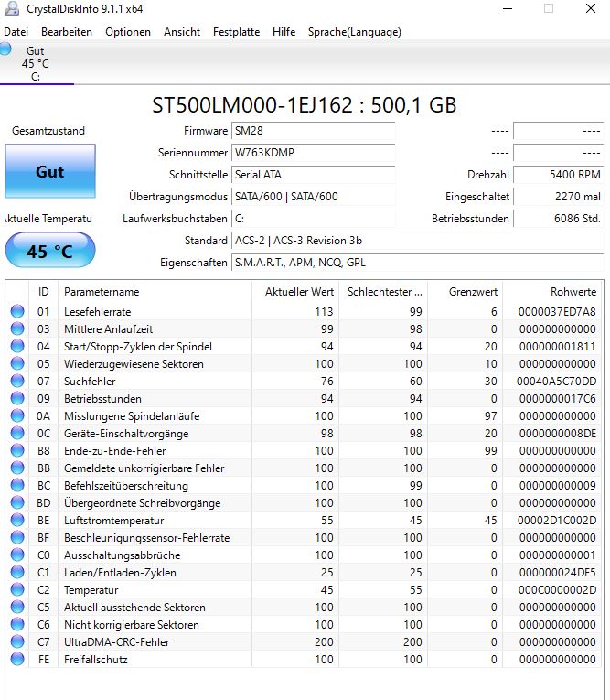Click the Gesamtzustand label
This screenshot has height=700, width=610.
pos(48,131)
